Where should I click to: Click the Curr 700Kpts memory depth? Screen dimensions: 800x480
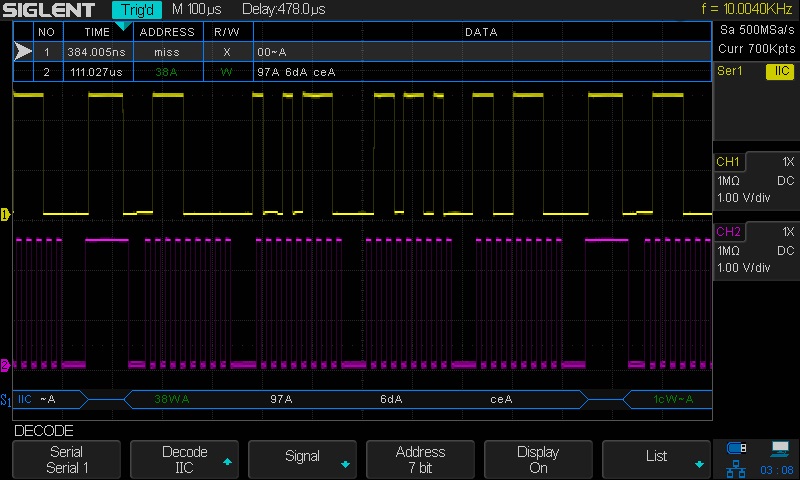[x=757, y=49]
